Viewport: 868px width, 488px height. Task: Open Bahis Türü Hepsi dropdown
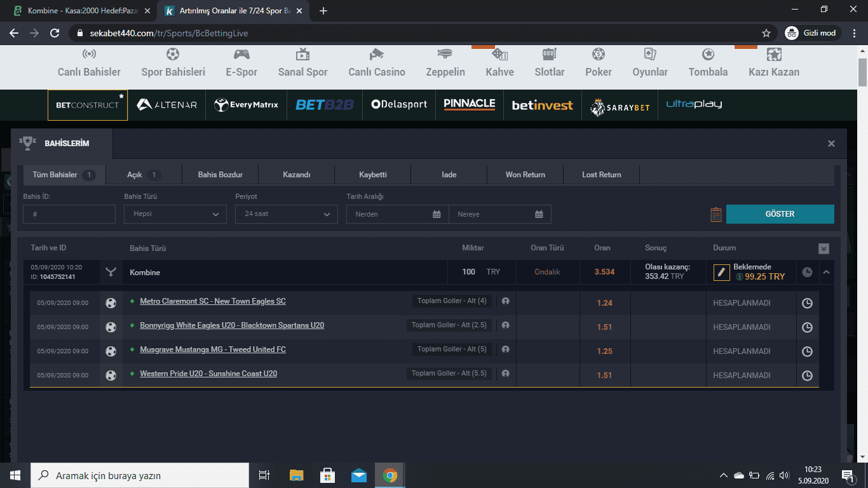(175, 214)
